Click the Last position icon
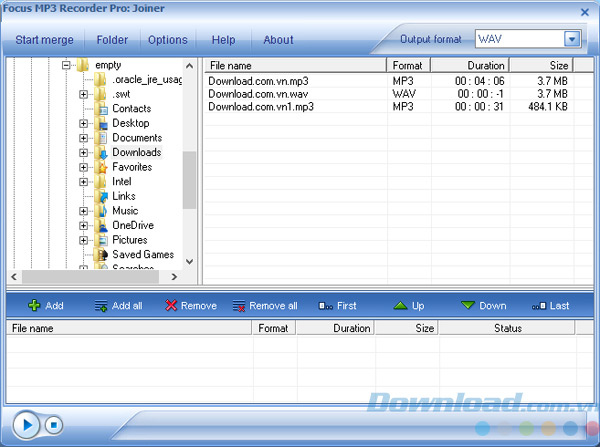This screenshot has height=447, width=600. pyautogui.click(x=539, y=306)
